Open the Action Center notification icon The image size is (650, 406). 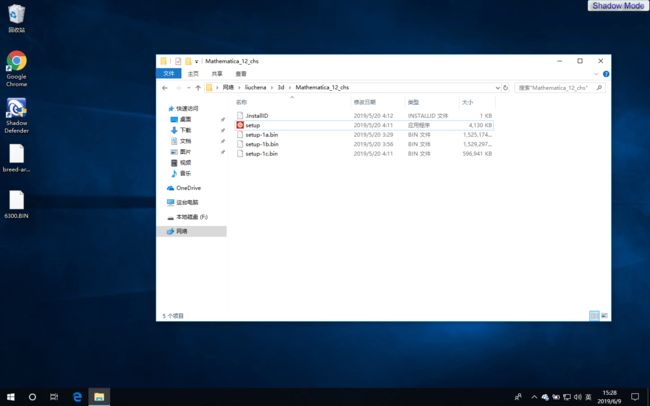[635, 397]
